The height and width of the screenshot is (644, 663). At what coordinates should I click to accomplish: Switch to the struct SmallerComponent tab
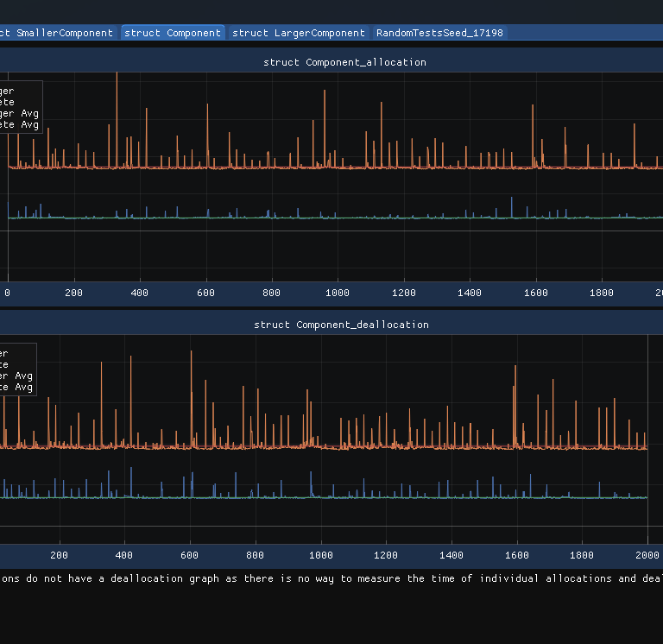57,33
